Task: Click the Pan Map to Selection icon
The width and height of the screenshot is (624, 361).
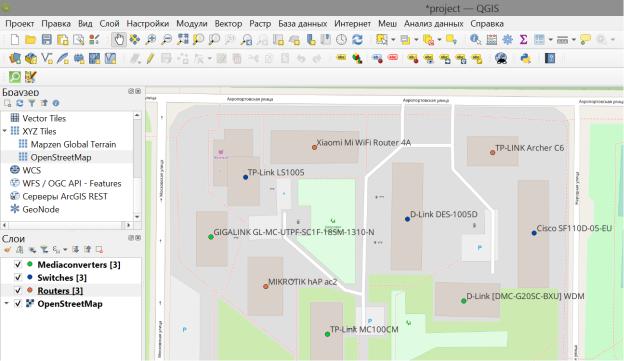Action: (x=135, y=39)
